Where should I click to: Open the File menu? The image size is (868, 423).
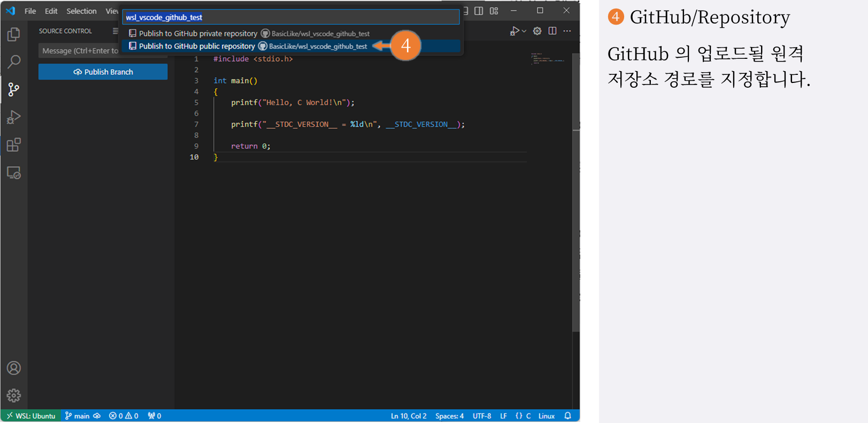[x=30, y=11]
